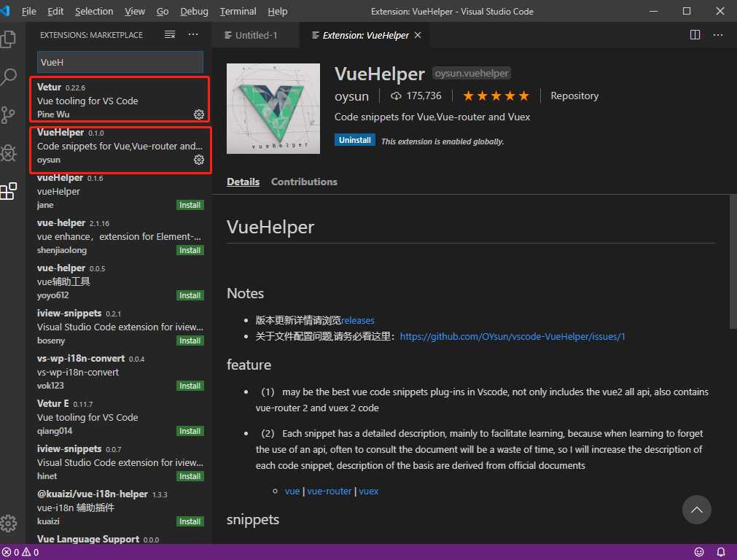Image resolution: width=737 pixels, height=560 pixels.
Task: Install vueHelper by jane
Action: pos(190,205)
